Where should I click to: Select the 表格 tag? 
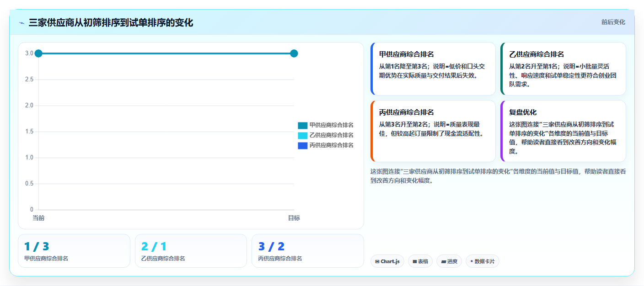[x=420, y=261]
